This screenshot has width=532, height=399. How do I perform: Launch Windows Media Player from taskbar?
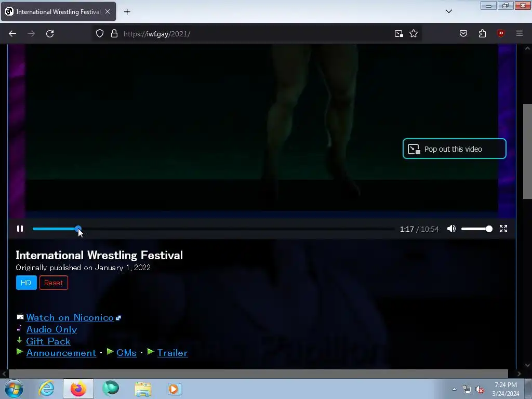175,389
